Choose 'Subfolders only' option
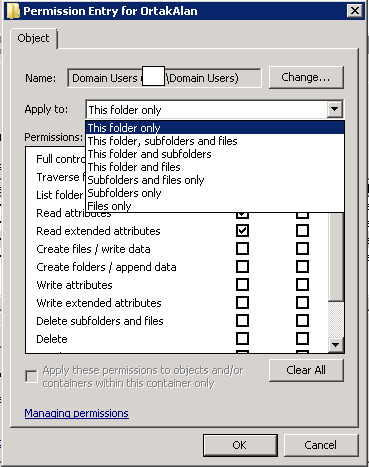The image size is (369, 467). coord(215,193)
